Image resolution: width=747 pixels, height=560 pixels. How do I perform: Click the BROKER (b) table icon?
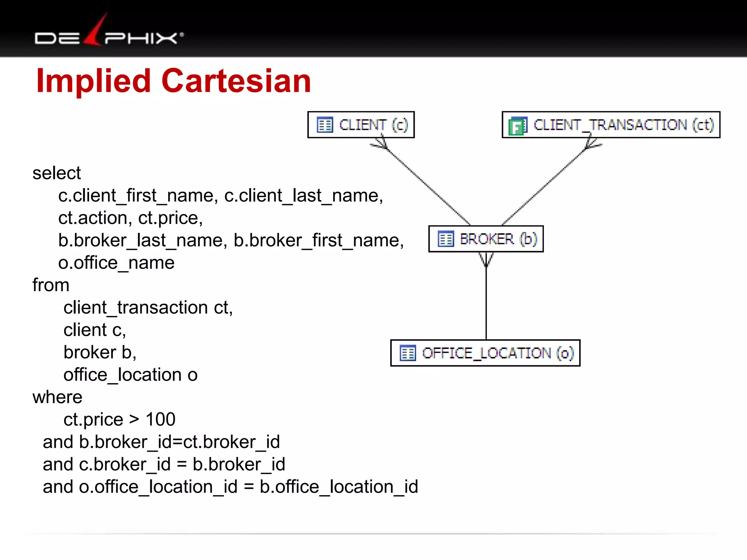[446, 239]
